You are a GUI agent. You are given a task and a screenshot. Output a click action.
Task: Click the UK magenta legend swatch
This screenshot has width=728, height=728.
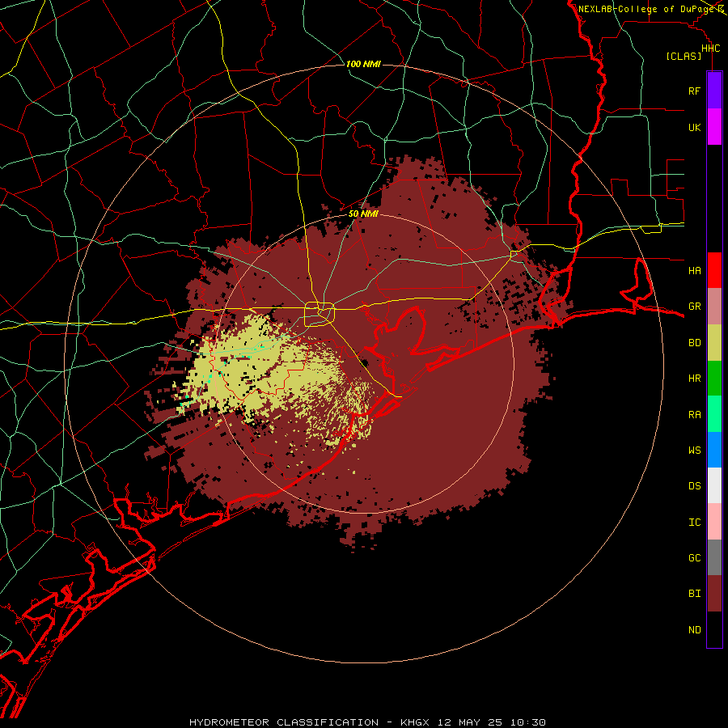(714, 127)
